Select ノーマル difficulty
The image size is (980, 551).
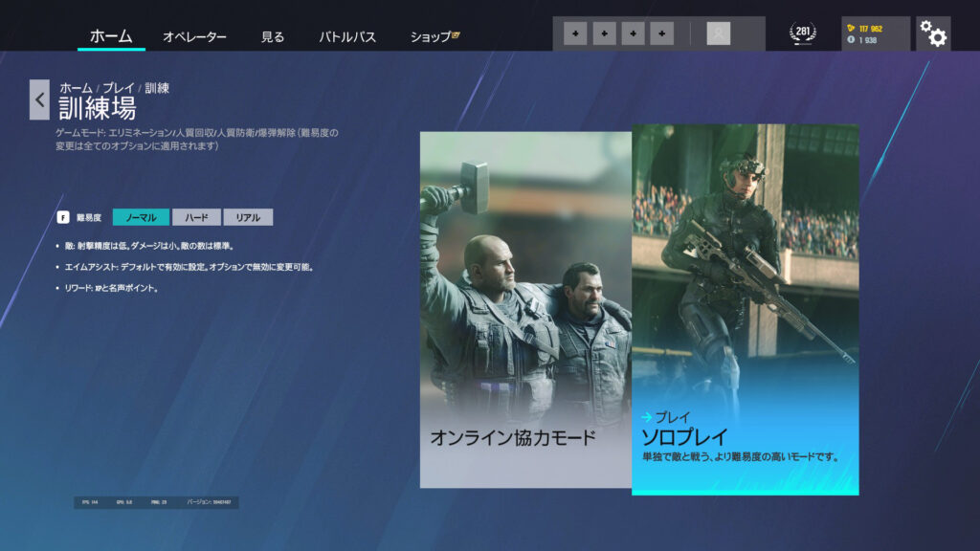click(141, 217)
